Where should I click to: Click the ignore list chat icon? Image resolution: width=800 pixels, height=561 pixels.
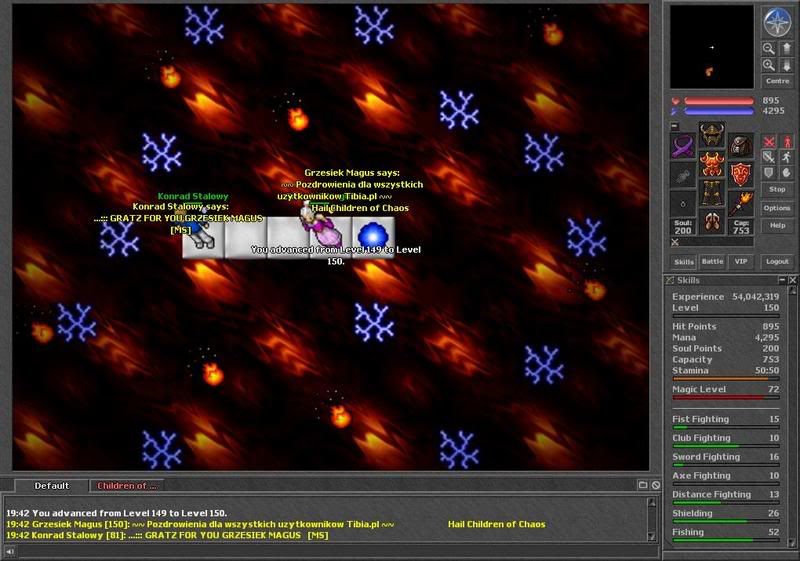pyautogui.click(x=656, y=485)
